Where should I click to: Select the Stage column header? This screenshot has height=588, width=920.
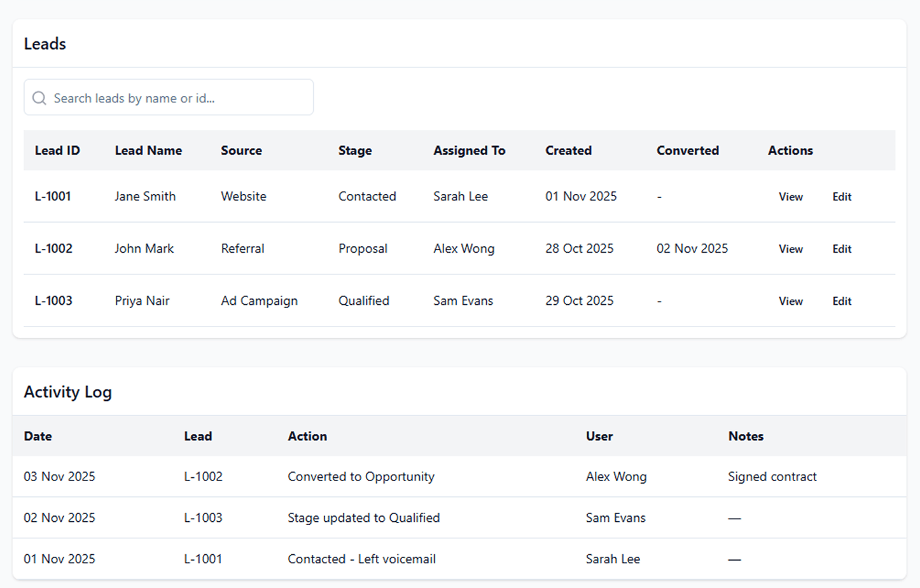point(355,151)
